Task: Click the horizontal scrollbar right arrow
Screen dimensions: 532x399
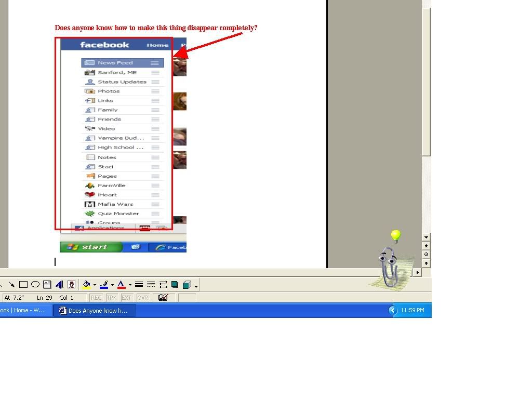Action: pyautogui.click(x=417, y=272)
